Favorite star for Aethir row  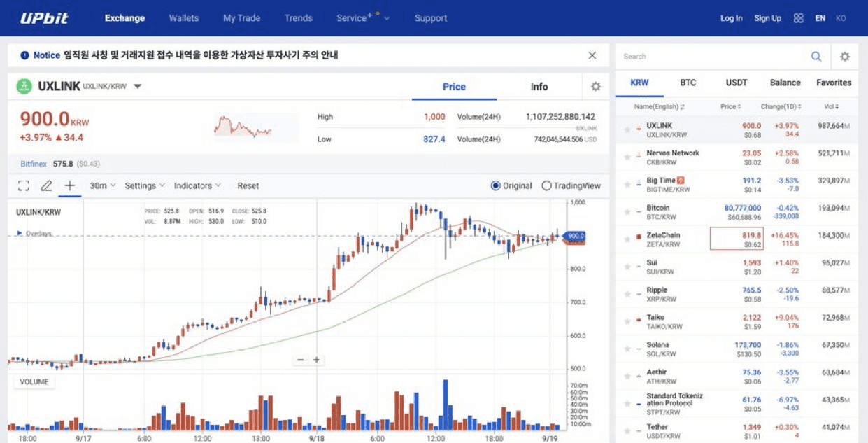tap(627, 377)
